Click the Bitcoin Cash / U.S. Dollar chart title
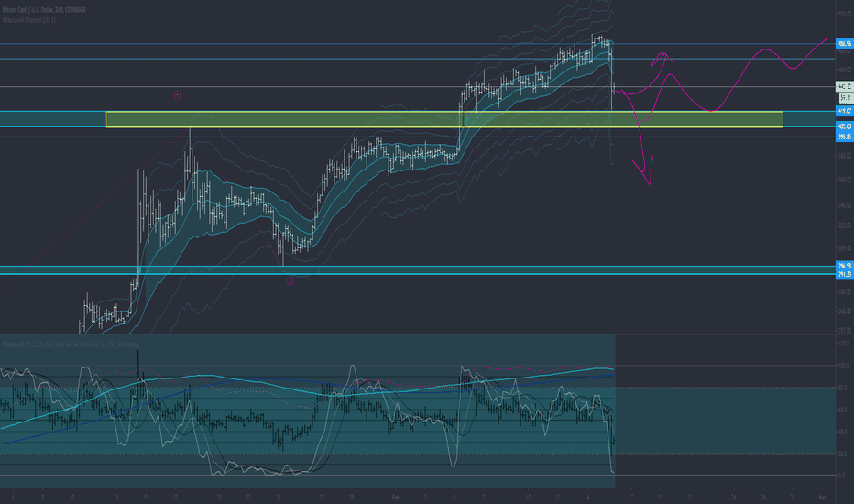Image resolution: width=854 pixels, height=504 pixels. coord(44,10)
